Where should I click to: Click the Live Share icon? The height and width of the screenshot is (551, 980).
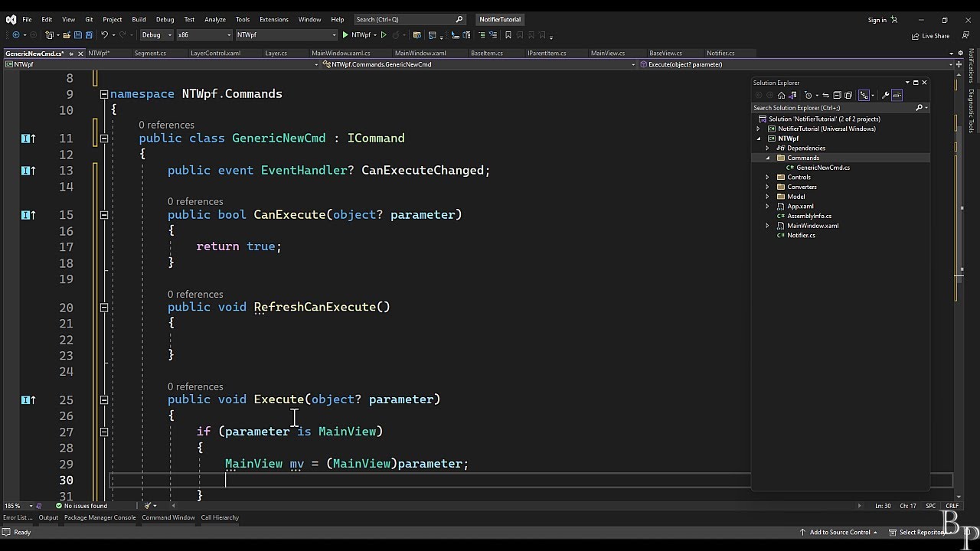point(915,36)
